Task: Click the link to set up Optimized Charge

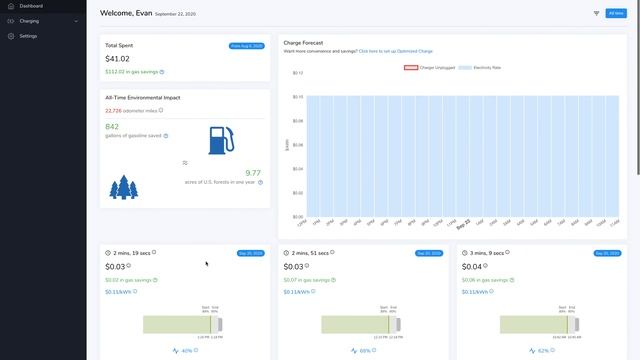Action: click(396, 51)
